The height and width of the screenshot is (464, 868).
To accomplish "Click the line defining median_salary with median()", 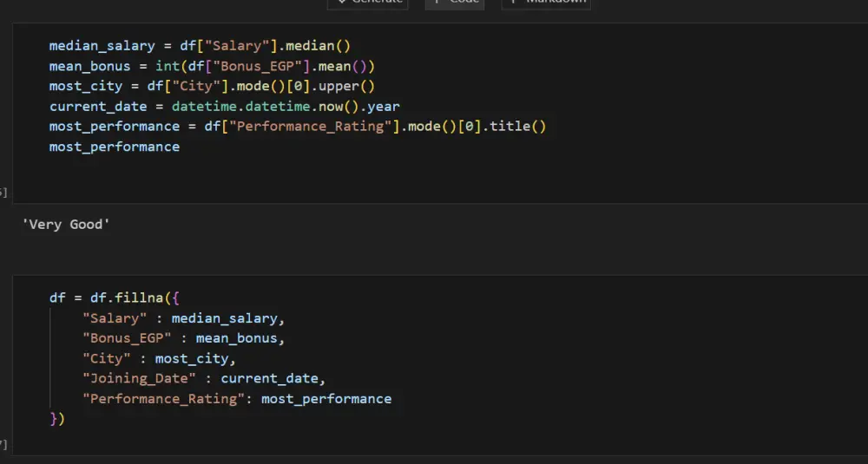I will (x=200, y=46).
